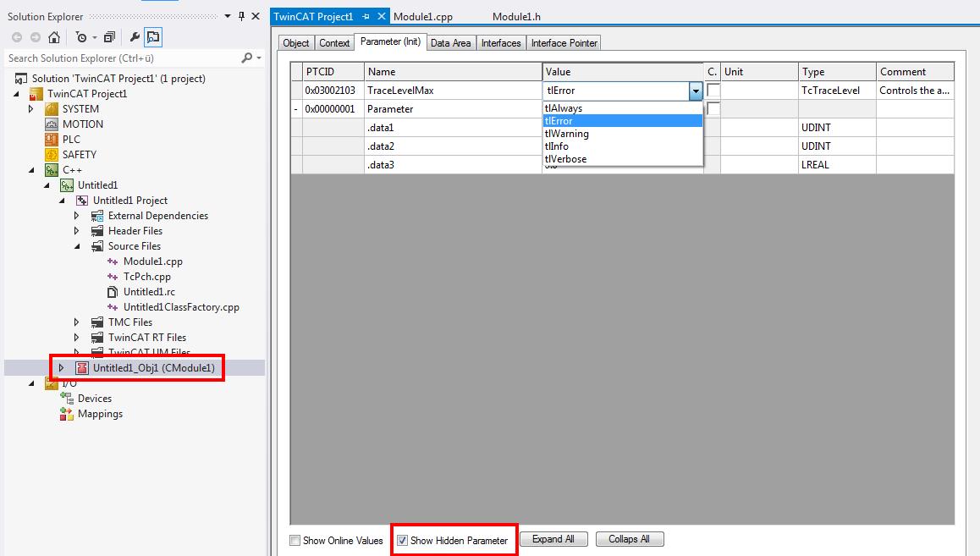
Task: Click the PTCID column header
Action: 333,72
